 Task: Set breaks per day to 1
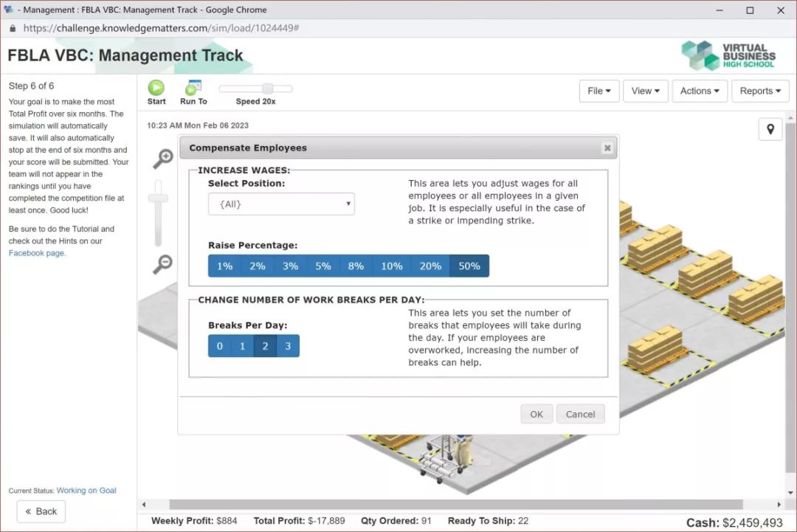(243, 346)
